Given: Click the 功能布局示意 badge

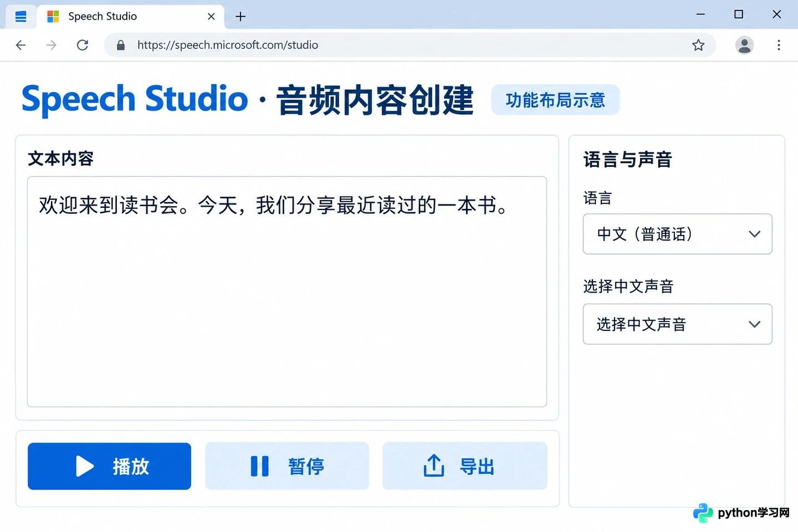Looking at the screenshot, I should (x=555, y=100).
